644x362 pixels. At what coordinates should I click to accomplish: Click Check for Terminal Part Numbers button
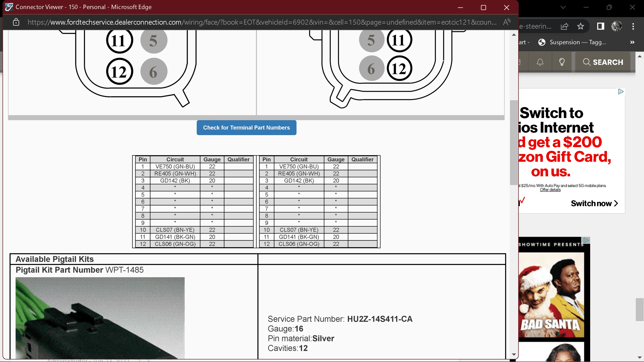(246, 128)
